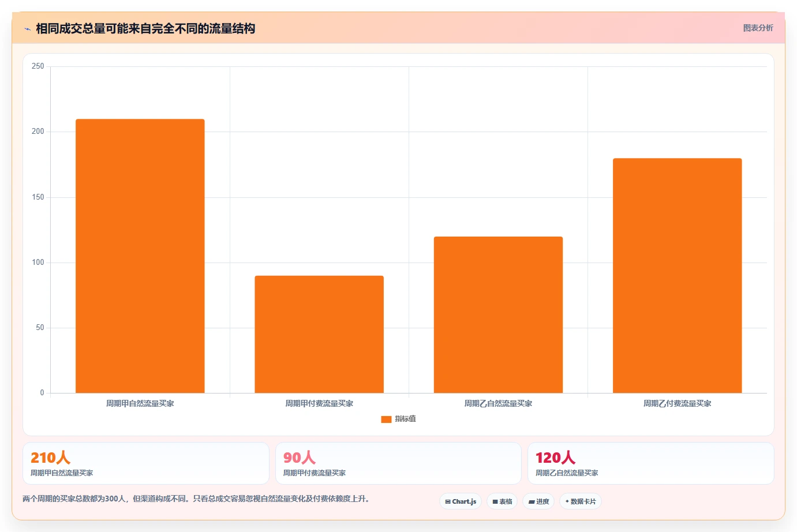Click x-axis label 周期乙自然流量买家

coord(498,404)
